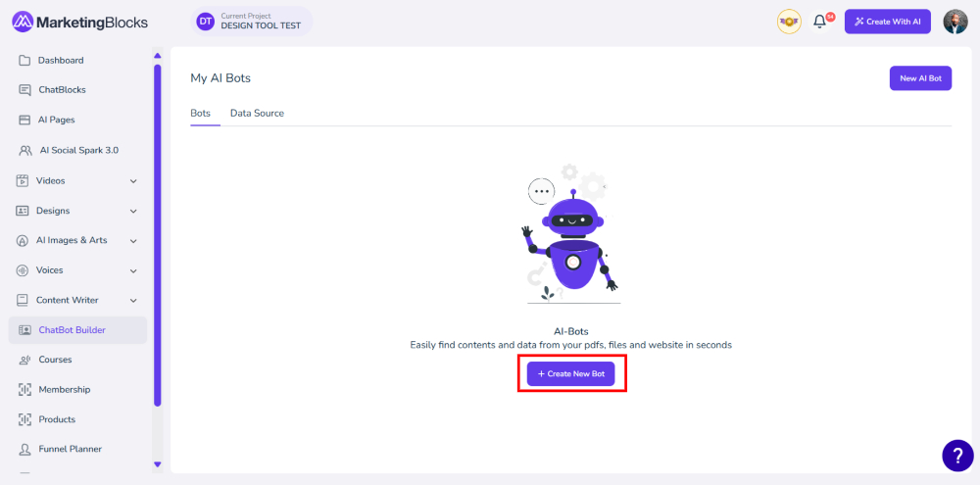The image size is (980, 485).
Task: Click the Create New Bot button
Action: click(570, 373)
